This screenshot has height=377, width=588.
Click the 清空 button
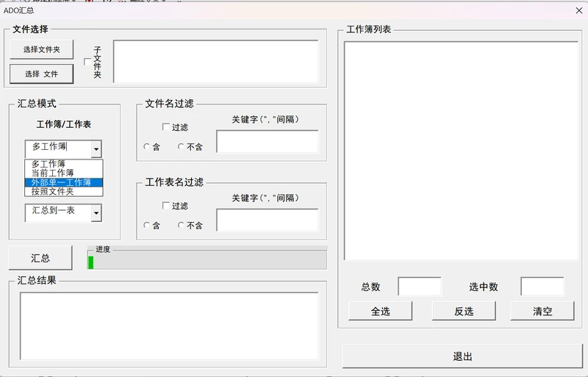(x=542, y=311)
